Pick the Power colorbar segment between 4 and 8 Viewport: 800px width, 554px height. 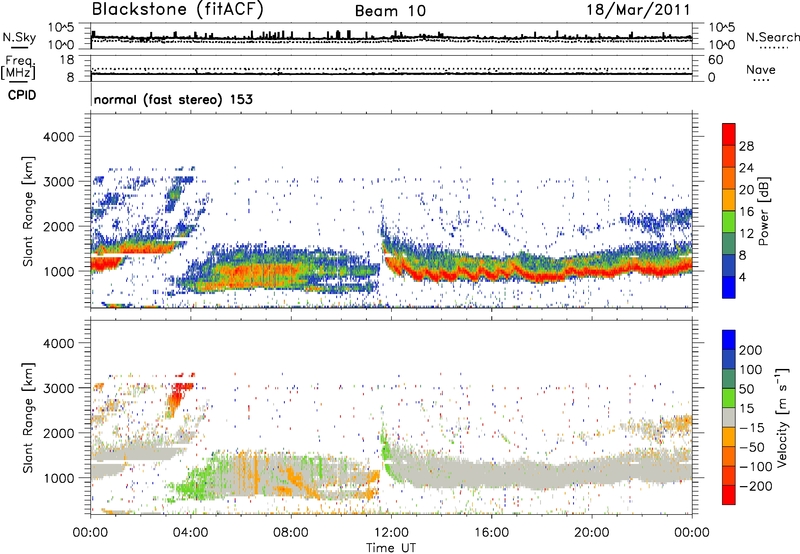click(729, 265)
